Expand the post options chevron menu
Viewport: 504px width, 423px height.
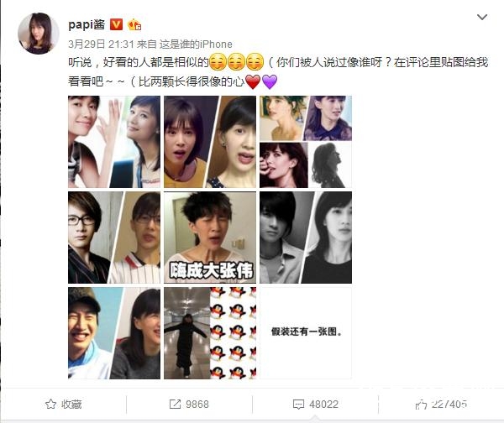coord(482,17)
